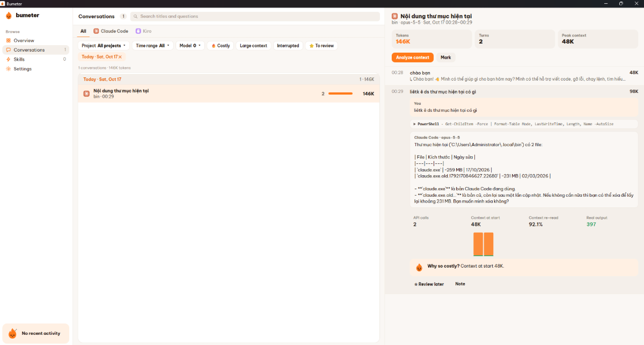Select the 00:29 liêtk ê ds turn header
The width and height of the screenshot is (644, 345).
(x=514, y=91)
